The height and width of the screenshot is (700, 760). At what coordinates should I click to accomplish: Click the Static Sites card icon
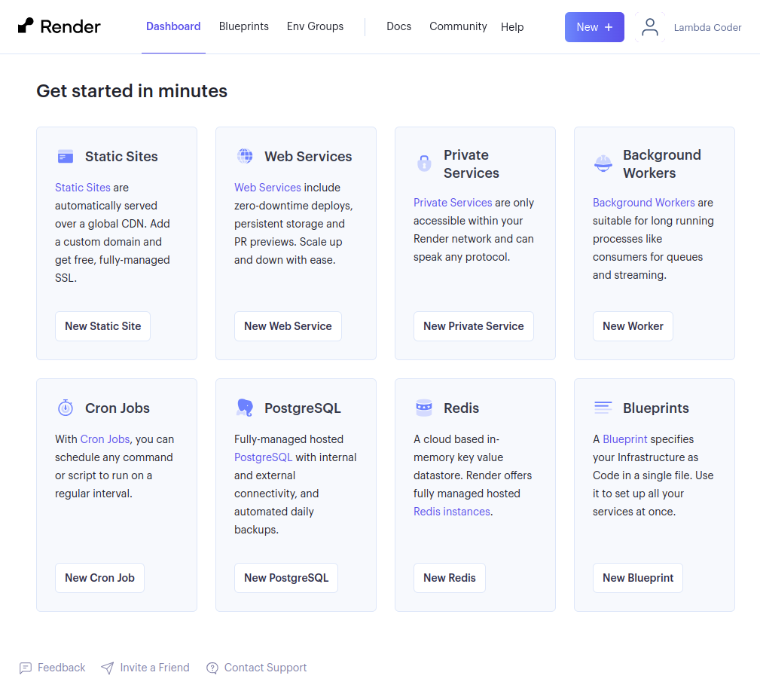pos(66,157)
